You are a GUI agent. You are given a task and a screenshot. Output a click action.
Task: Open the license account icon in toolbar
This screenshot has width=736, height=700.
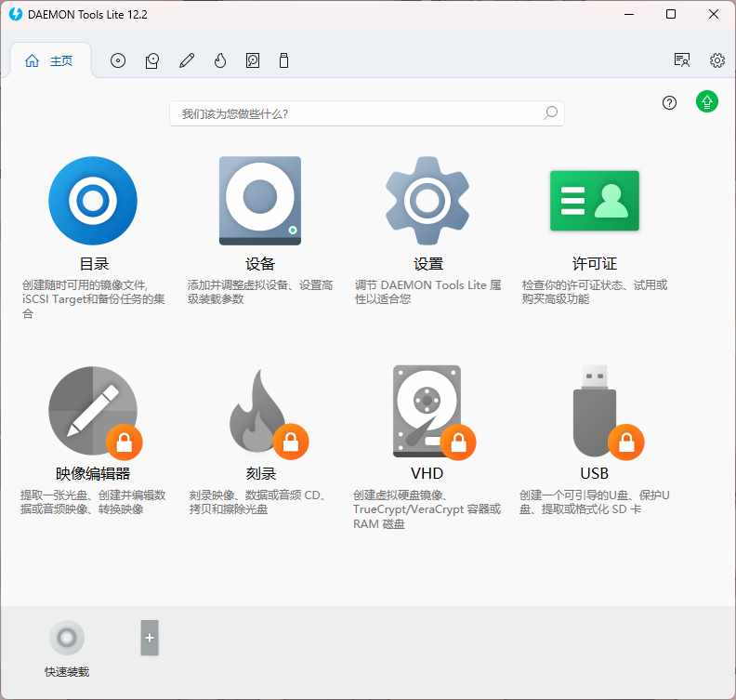point(681,60)
